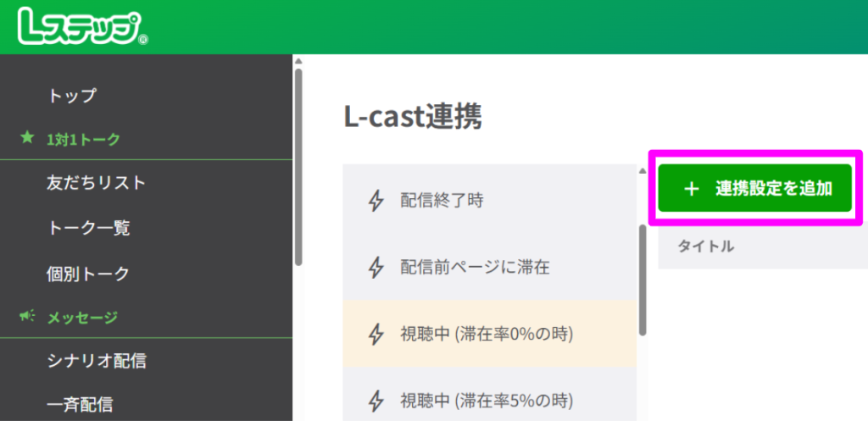This screenshot has width=868, height=421.
Task: Click lightning icon next to 配信終了時
Action: pos(376,201)
